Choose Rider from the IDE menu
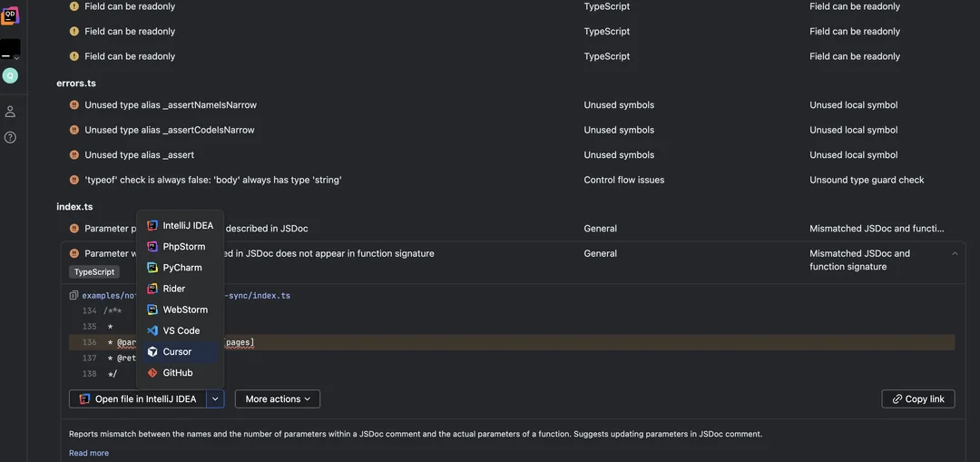The image size is (980, 462). pyautogui.click(x=180, y=289)
